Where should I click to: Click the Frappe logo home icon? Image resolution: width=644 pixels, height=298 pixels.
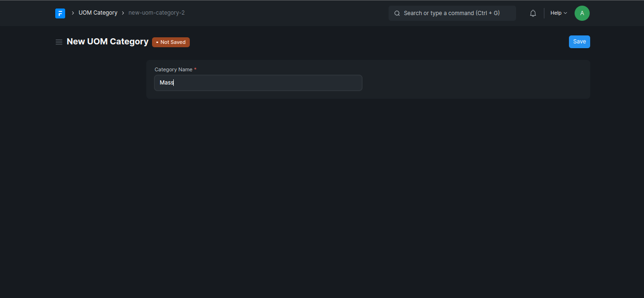tap(60, 13)
